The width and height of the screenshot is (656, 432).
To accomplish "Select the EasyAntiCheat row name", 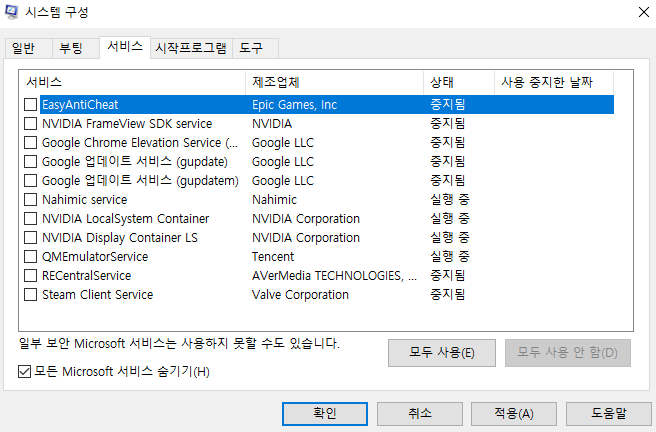I will [x=80, y=105].
